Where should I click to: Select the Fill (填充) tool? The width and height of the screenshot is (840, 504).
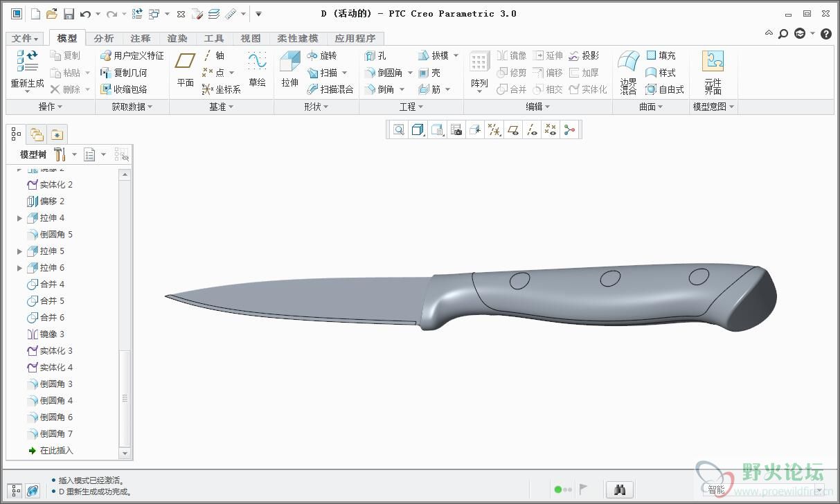coord(661,55)
